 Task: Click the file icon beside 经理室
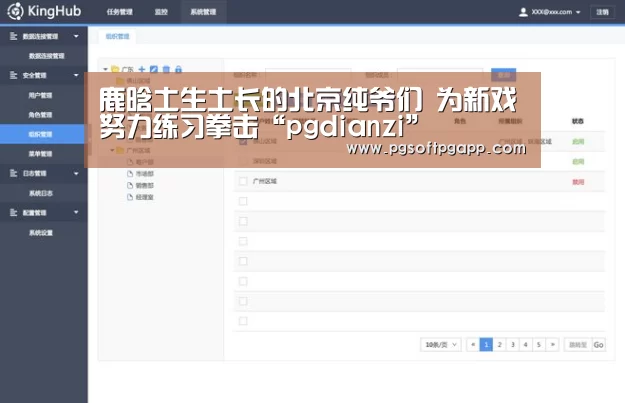130,197
